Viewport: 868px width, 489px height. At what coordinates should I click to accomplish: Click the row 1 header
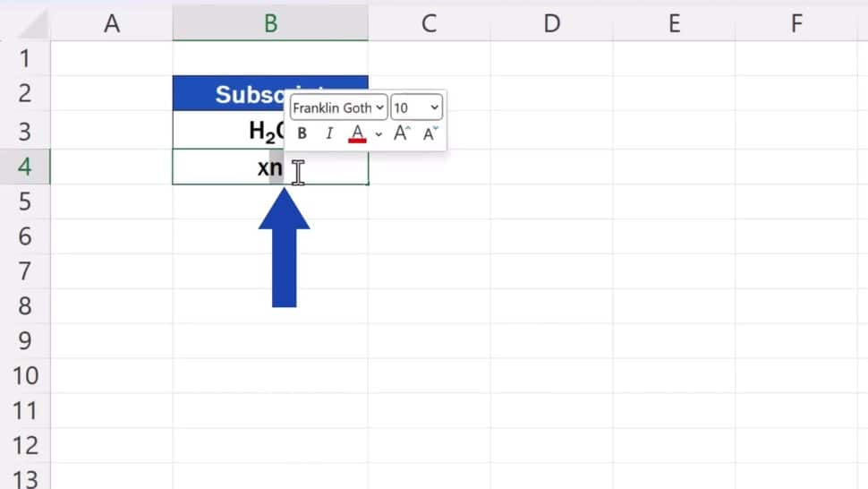(x=24, y=58)
